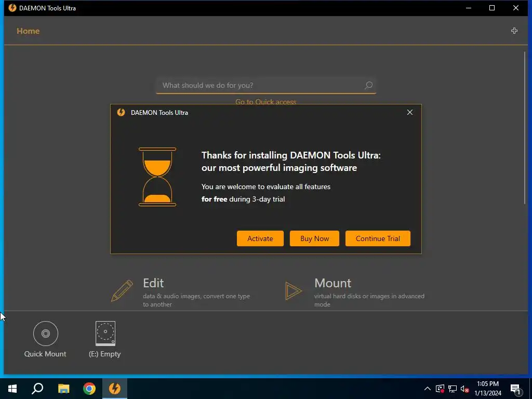The height and width of the screenshot is (399, 532).
Task: Minimize the DAEMON Tools Ultra window
Action: coord(469,8)
